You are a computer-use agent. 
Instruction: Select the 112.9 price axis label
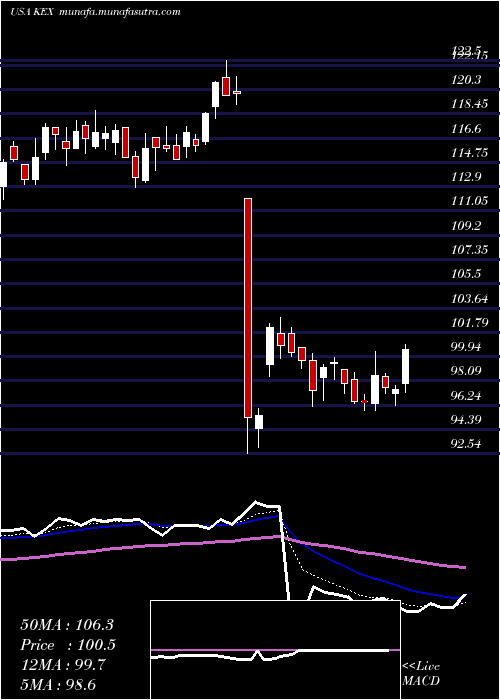pyautogui.click(x=466, y=177)
